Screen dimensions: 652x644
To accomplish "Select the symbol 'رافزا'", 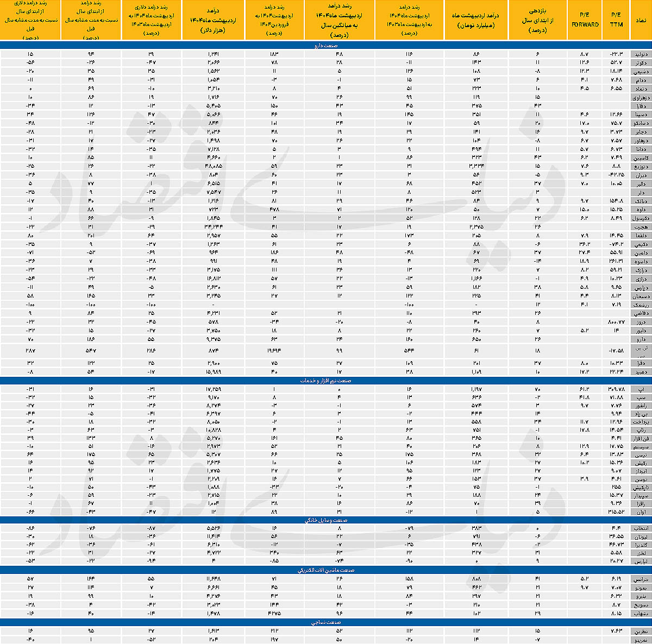I will point(641,503).
